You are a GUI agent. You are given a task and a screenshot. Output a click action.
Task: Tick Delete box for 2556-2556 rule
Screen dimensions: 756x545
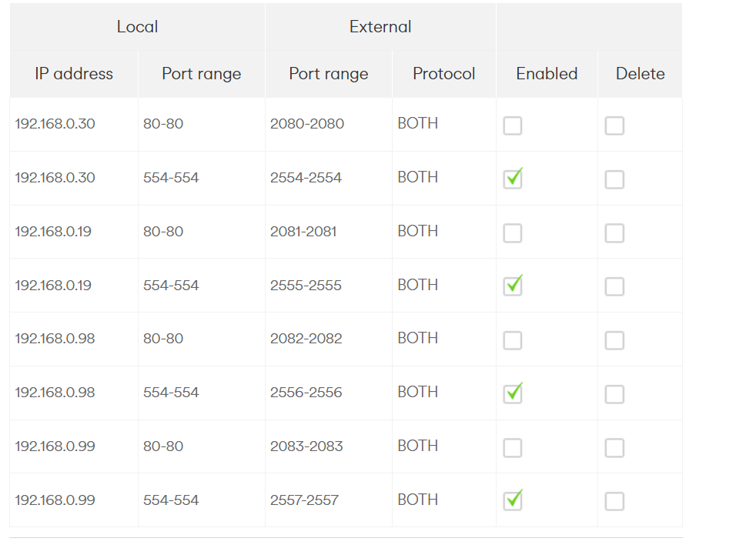click(x=614, y=394)
